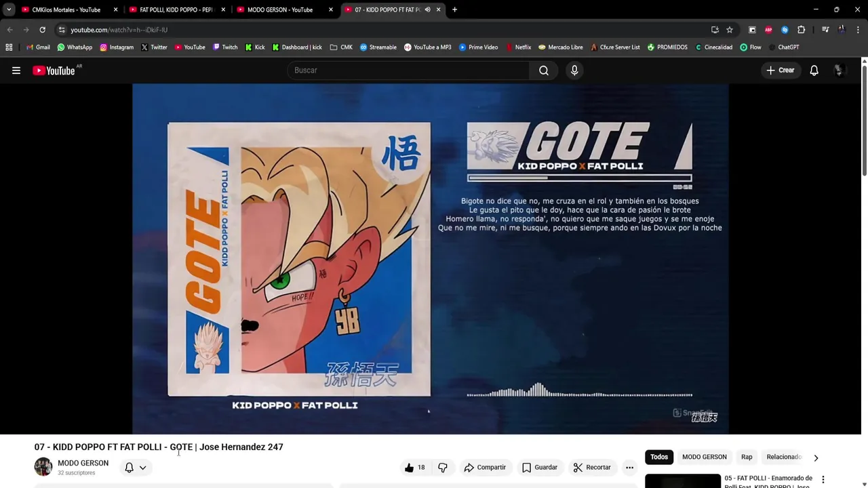Mute the playing tab via speaker icon
Screen dimensions: 868x488
point(427,9)
